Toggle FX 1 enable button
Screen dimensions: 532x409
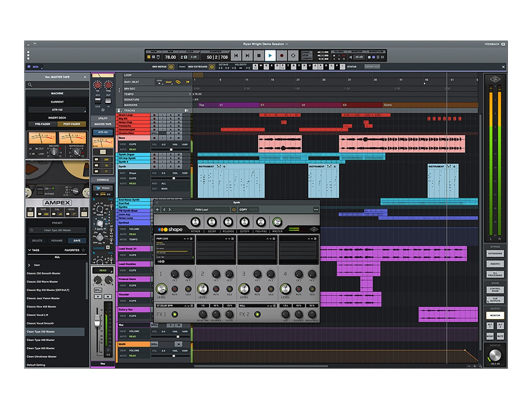point(174,315)
